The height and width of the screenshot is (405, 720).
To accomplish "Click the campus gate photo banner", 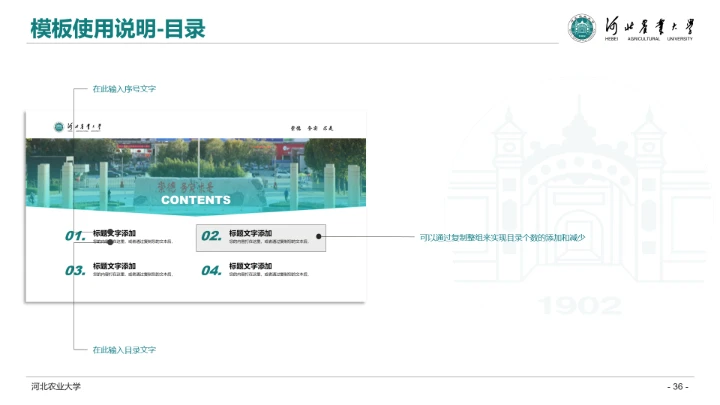I will pyautogui.click(x=196, y=177).
